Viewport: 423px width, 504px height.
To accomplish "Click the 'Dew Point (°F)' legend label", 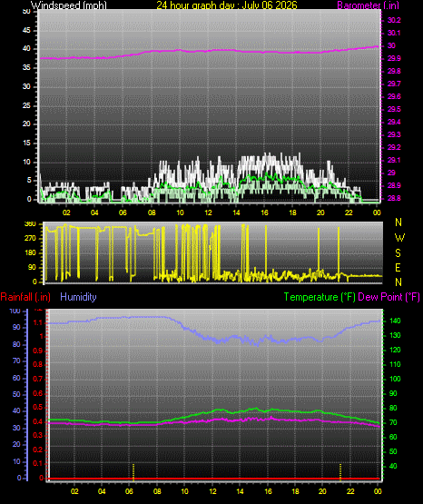I will pyautogui.click(x=389, y=297).
